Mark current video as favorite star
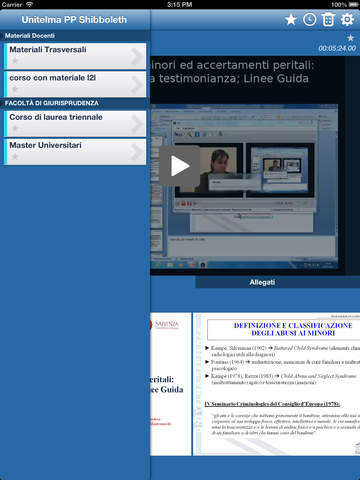 350,38
